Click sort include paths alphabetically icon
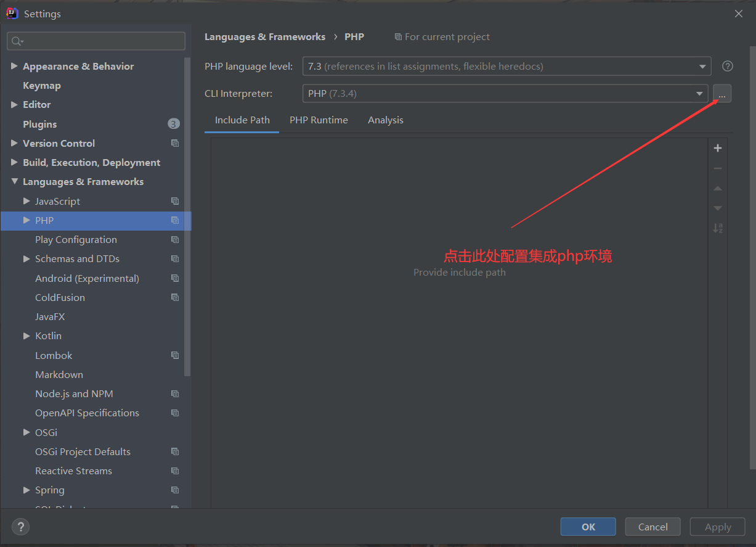Screen dimensions: 756x547 [717, 228]
